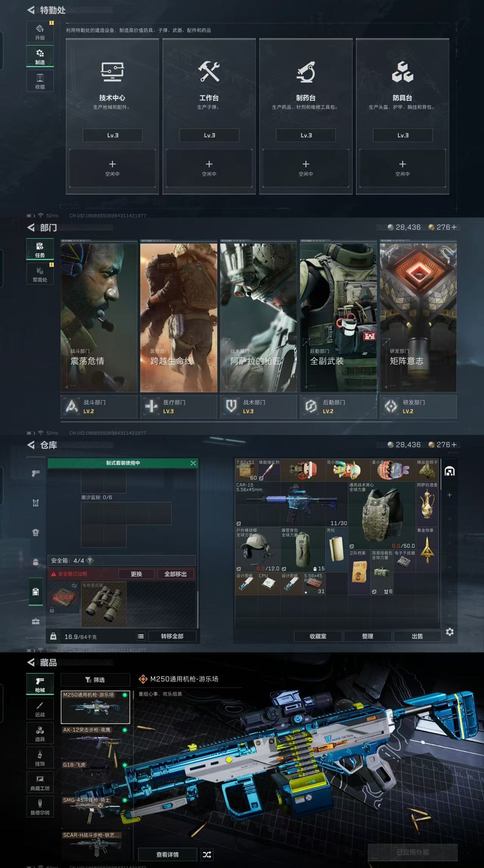
Task: Click 全部移出 to remove all items
Action: click(x=175, y=574)
